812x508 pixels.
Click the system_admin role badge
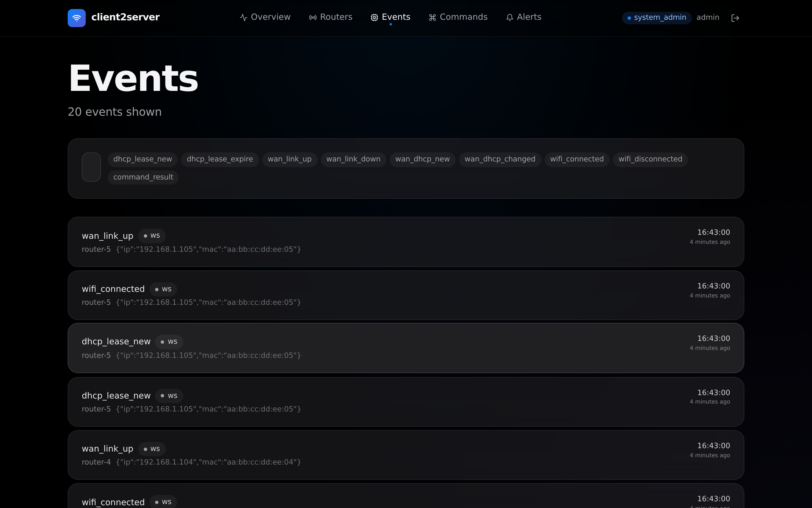657,17
